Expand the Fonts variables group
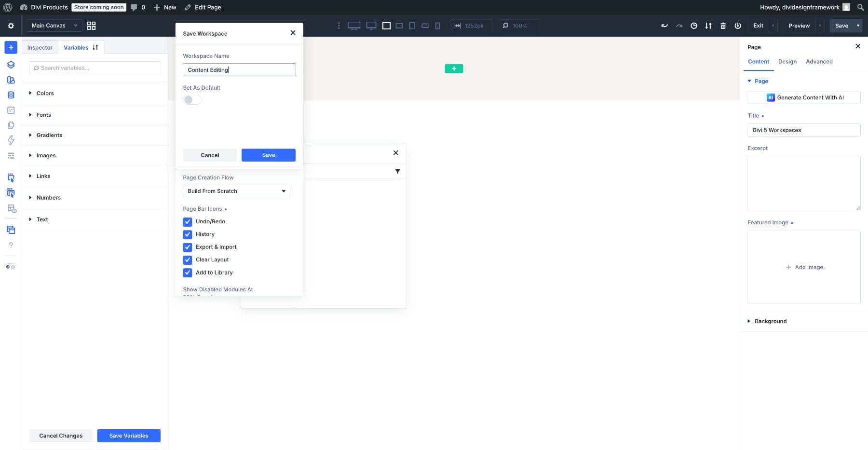868x450 pixels. click(95, 115)
